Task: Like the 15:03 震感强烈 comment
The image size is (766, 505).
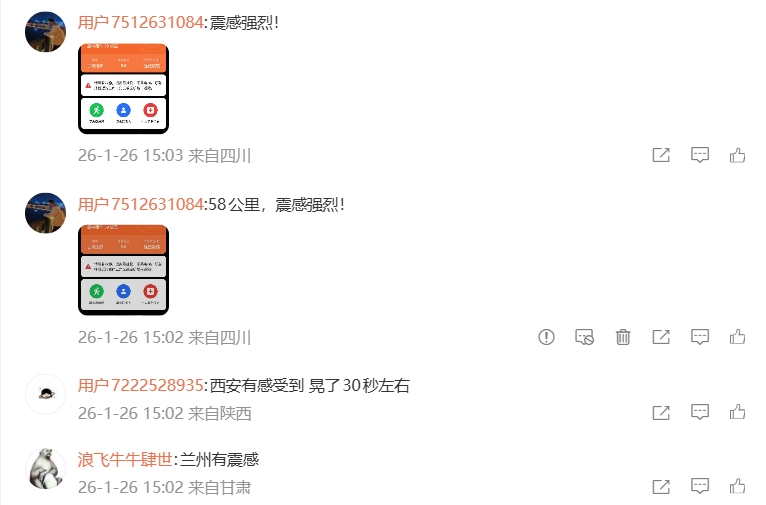Action: [x=737, y=155]
